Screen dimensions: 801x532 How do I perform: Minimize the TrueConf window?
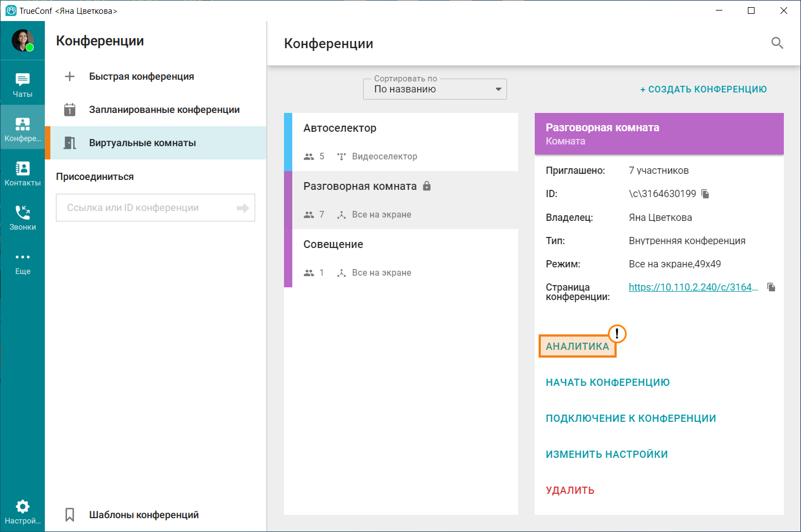719,11
